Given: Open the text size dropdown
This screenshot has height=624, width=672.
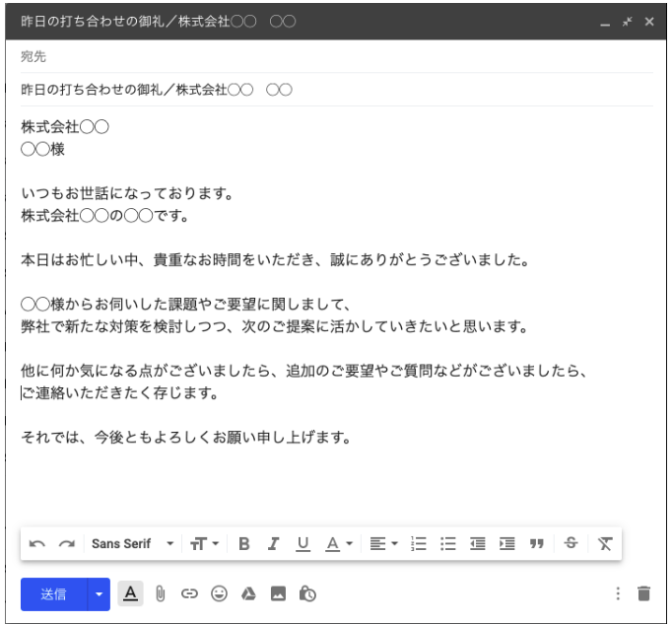Looking at the screenshot, I should [x=205, y=543].
